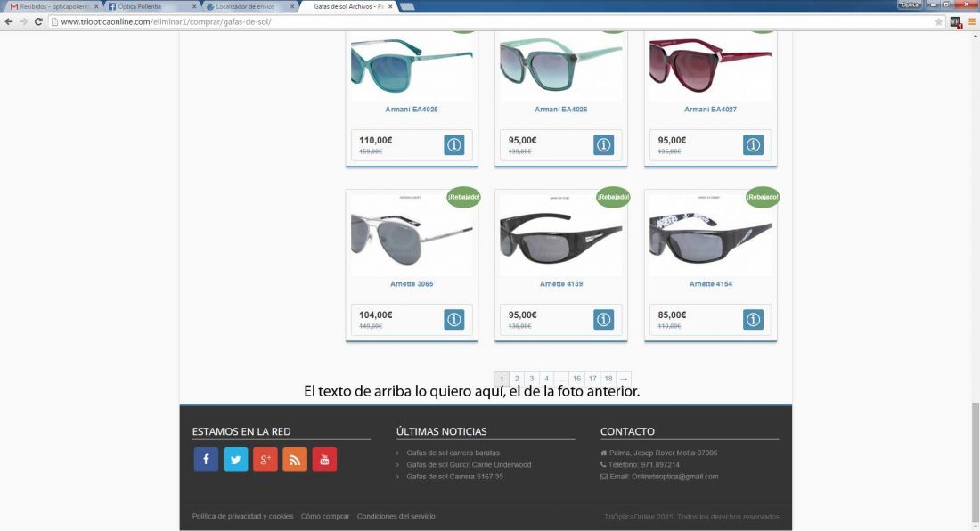980x531 pixels.
Task: Go to pagination page 17
Action: [592, 379]
